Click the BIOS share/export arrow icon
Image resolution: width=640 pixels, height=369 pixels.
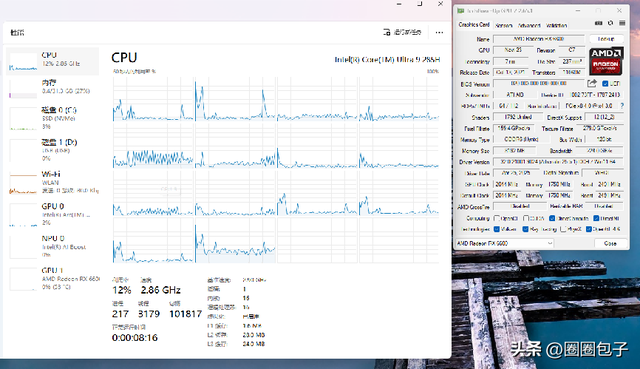point(592,83)
